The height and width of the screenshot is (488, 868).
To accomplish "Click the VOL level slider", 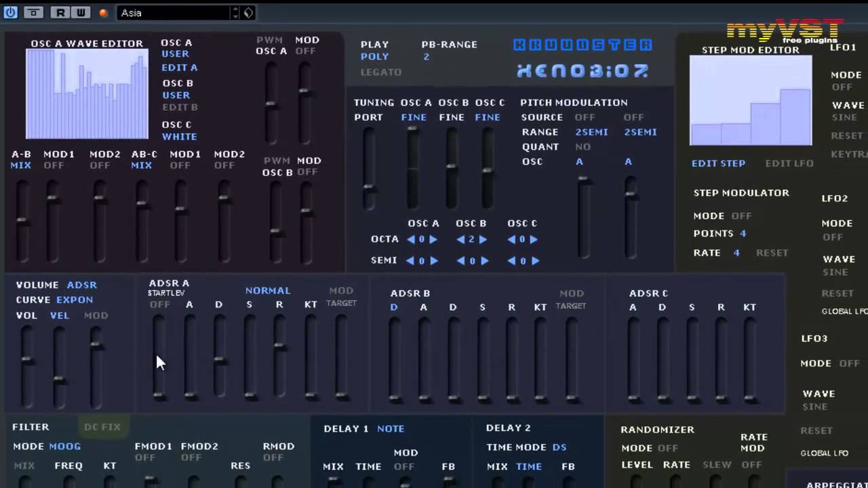I will [x=27, y=366].
